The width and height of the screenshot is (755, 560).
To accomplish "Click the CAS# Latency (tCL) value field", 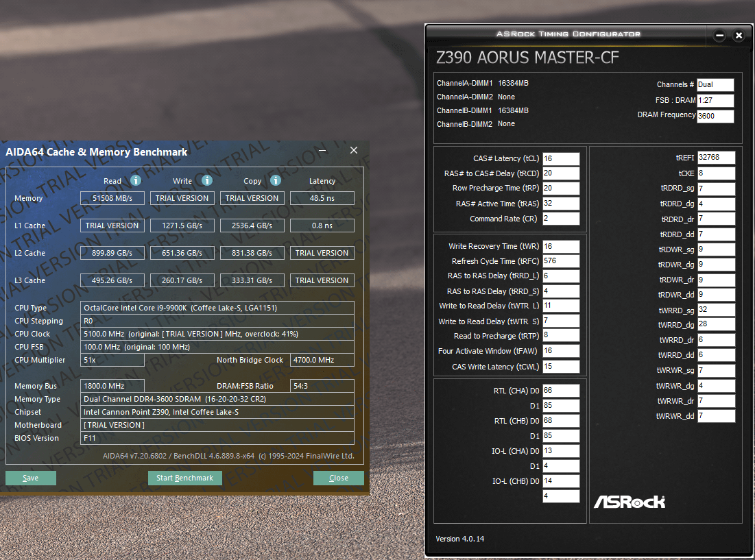I will pos(561,159).
